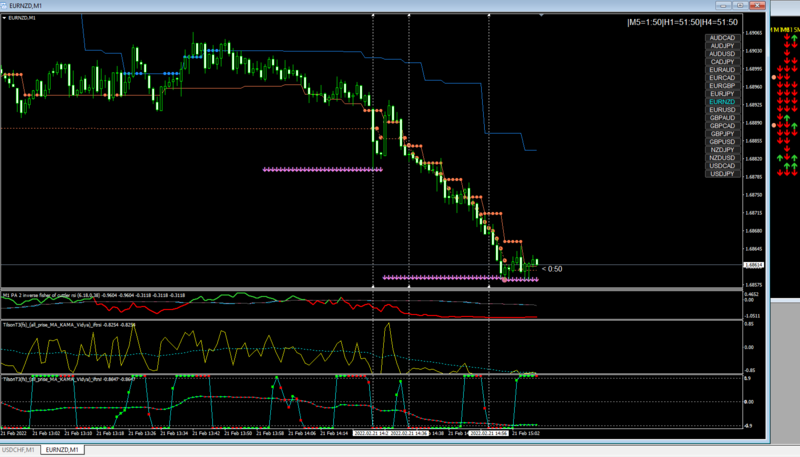The image size is (800, 457).
Task: Click price axis value 1.68855
Action: [x=754, y=141]
